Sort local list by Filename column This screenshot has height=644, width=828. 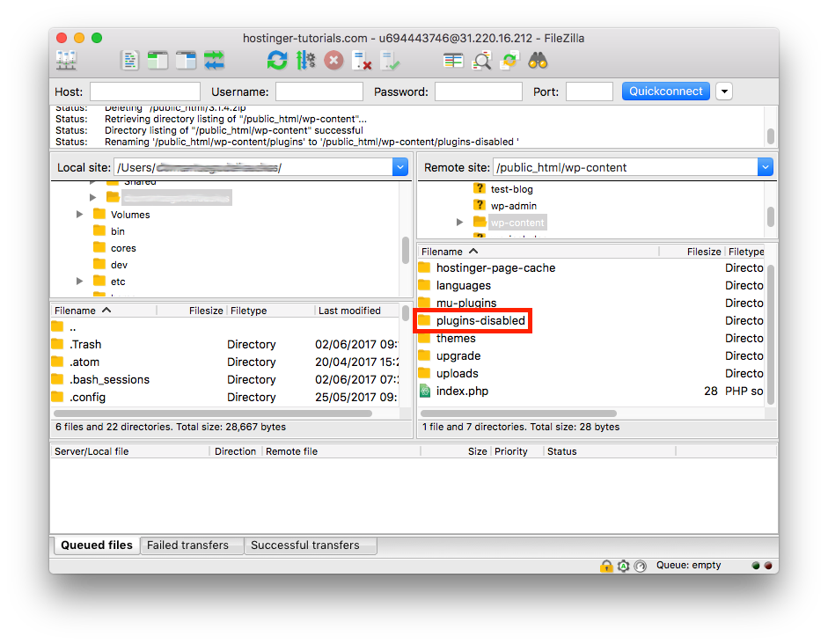click(104, 311)
